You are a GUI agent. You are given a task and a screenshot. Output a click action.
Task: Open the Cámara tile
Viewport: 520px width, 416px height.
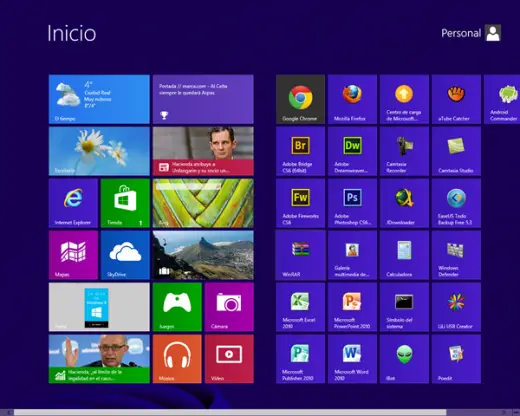[229, 307]
